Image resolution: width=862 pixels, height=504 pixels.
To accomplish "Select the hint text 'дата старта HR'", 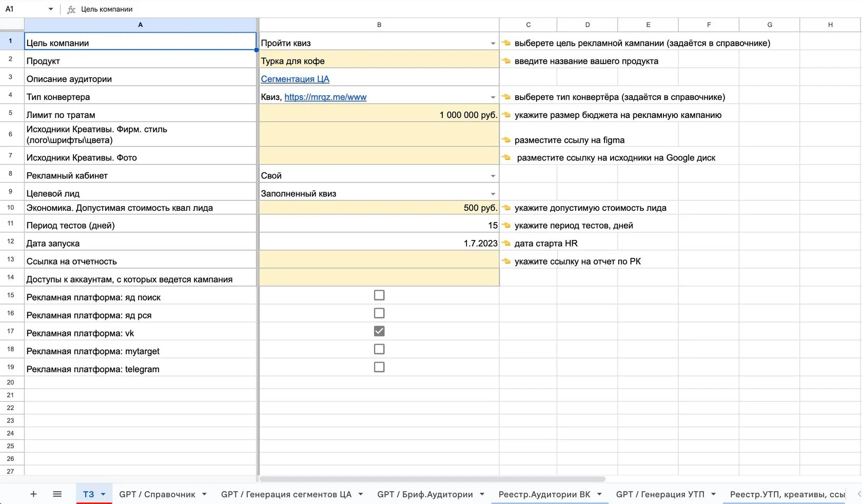I will [x=546, y=244].
